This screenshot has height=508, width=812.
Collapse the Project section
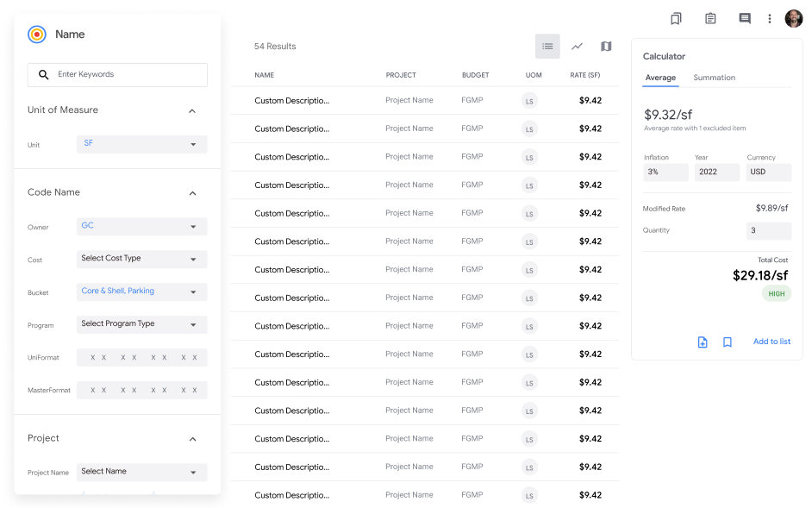point(192,439)
